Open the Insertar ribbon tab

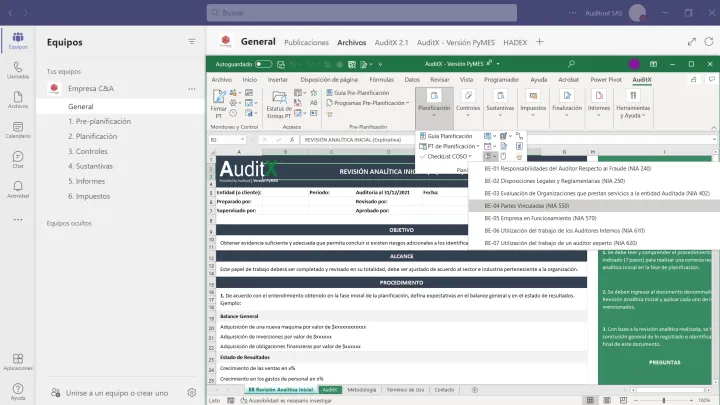[x=278, y=79]
